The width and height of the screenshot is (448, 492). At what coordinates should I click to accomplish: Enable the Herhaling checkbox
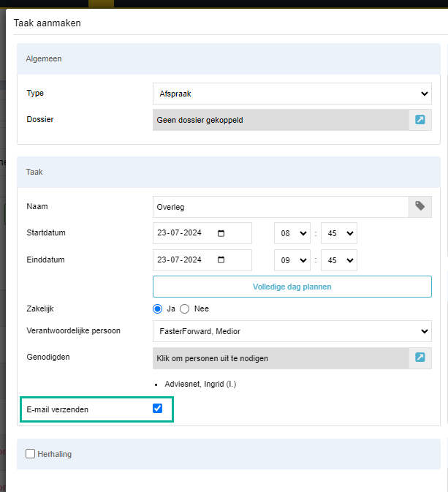click(30, 453)
